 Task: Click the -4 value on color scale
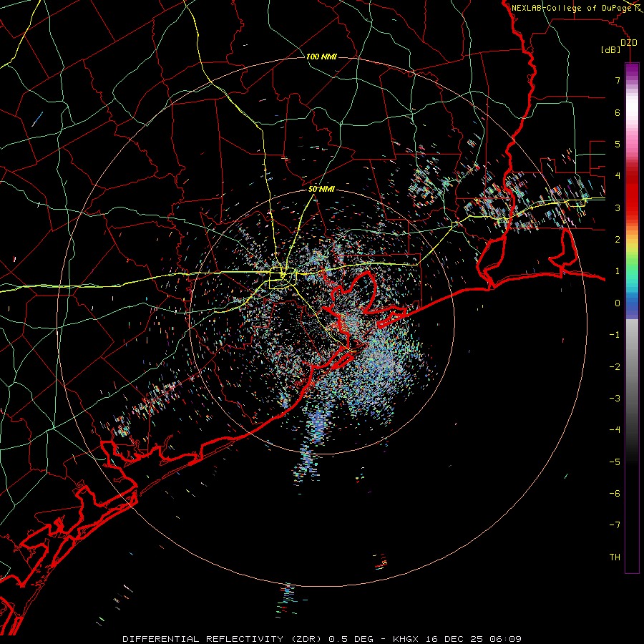(x=615, y=430)
